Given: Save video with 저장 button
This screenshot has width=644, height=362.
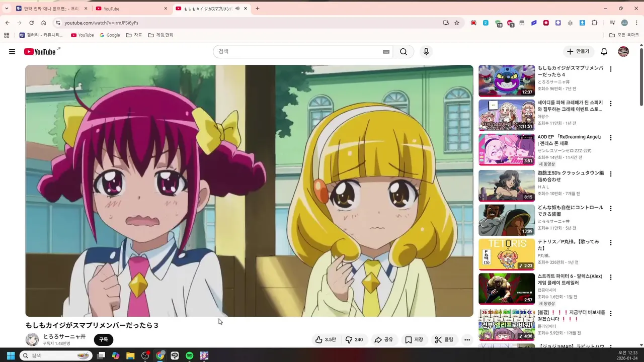Looking at the screenshot, I should [414, 340].
